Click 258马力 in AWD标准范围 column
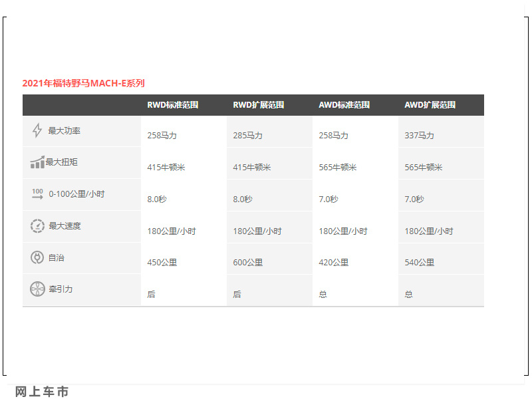The width and height of the screenshot is (532, 399). 334,136
